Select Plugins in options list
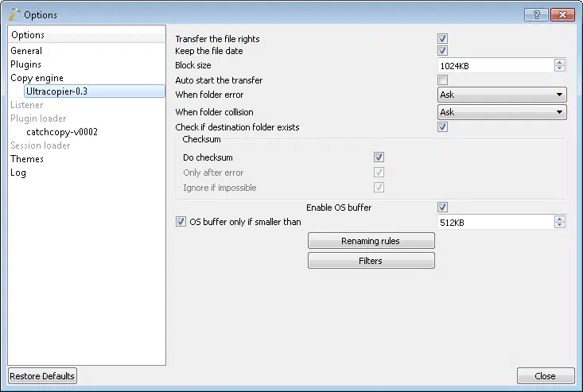The image size is (583, 392). pos(25,64)
